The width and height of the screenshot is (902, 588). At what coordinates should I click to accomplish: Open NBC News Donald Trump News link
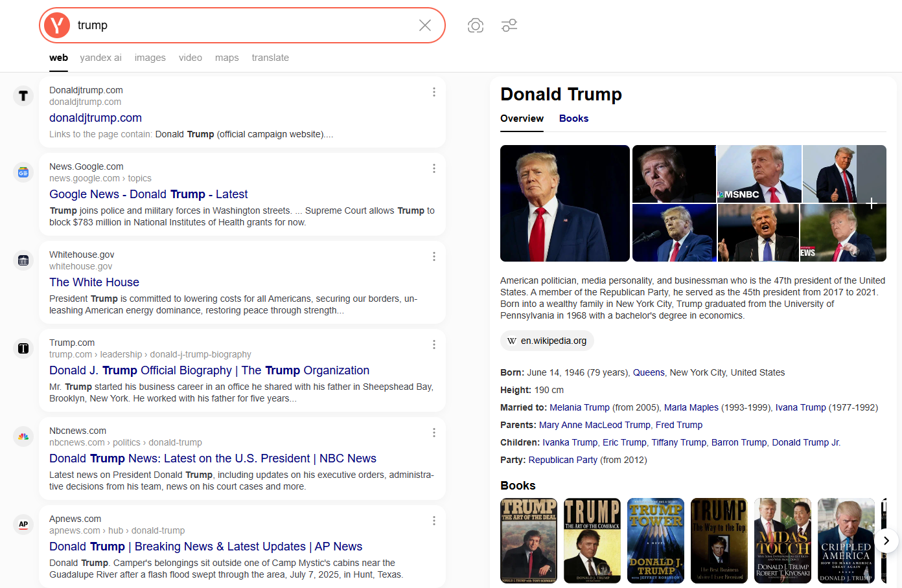213,458
